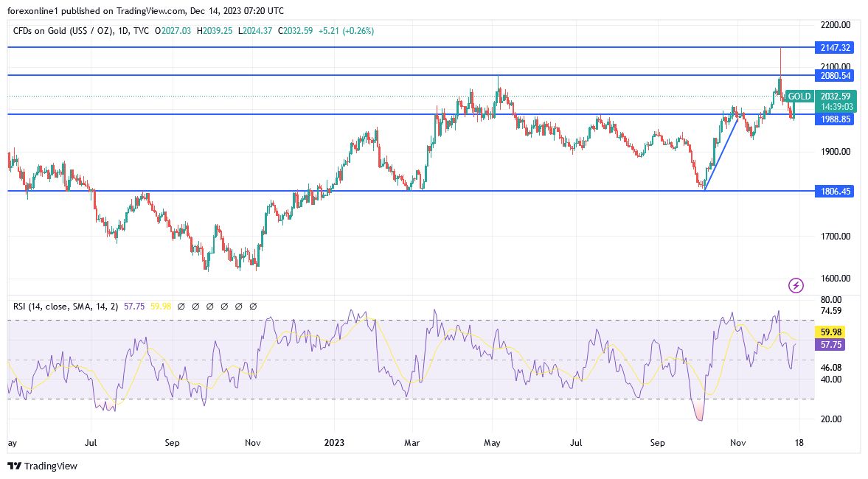Screen dimensions: 868x479
Task: Click the green 2032.59 current price tag
Action: pos(836,97)
